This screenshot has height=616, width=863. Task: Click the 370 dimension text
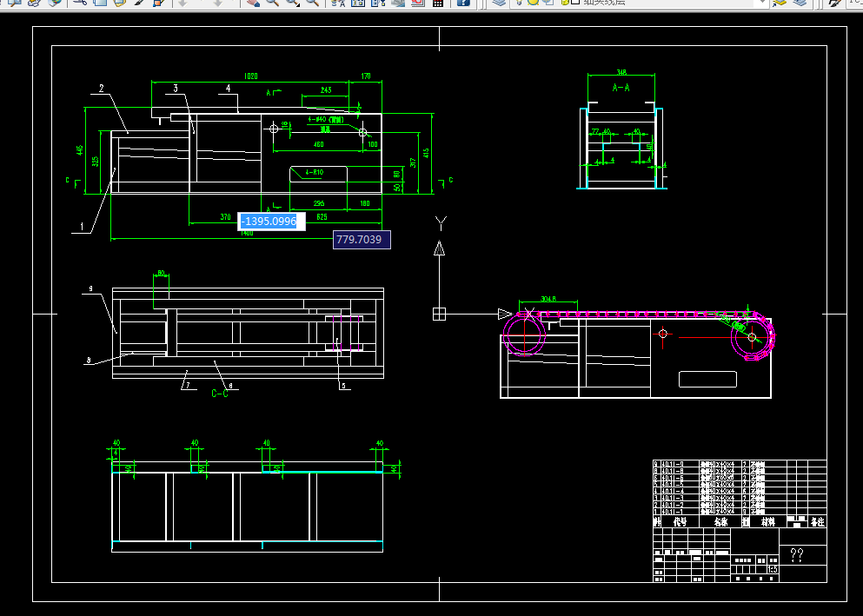pos(225,216)
